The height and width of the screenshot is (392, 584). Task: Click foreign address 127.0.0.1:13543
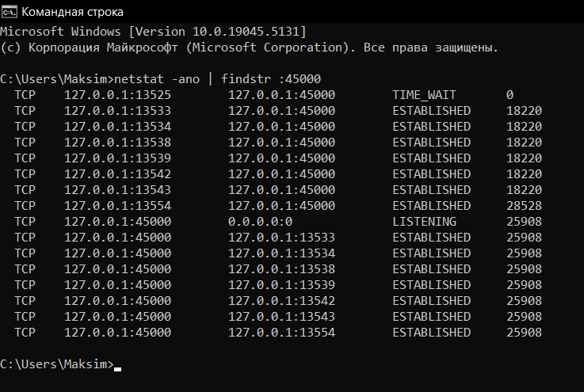[281, 317]
